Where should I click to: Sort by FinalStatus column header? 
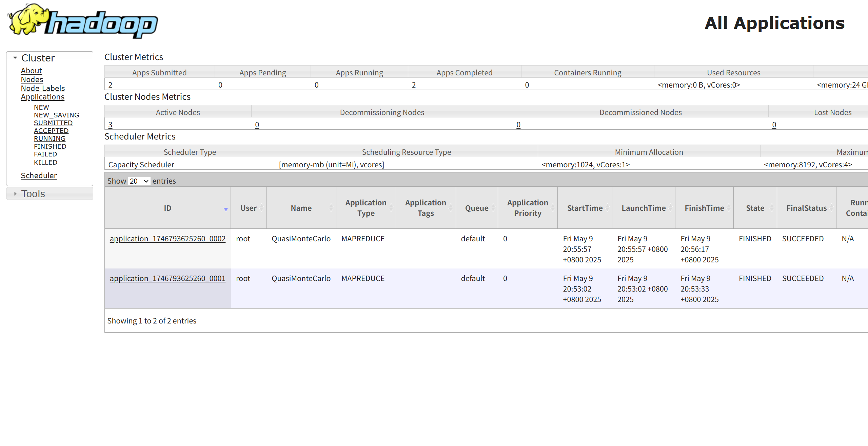point(806,208)
